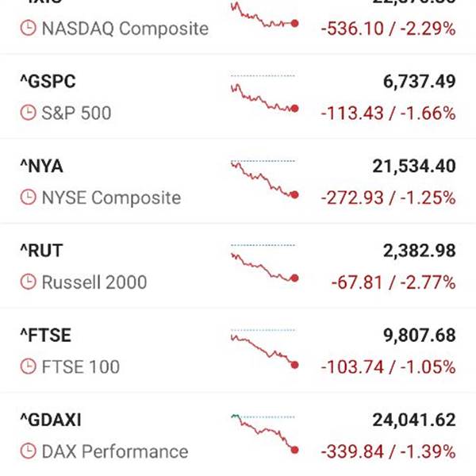Tap the NYSE Composite mini chart
The width and height of the screenshot is (476, 476).
[x=264, y=180]
